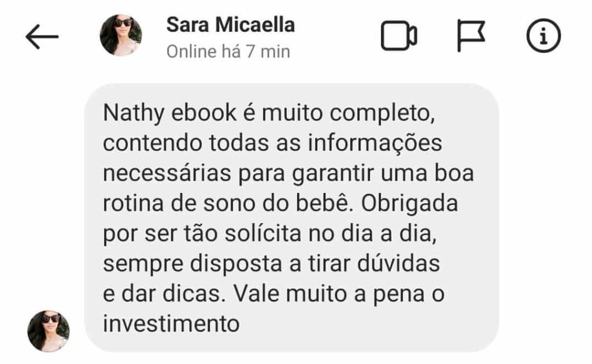Tap the word 'investimento' at the message end
Image resolution: width=592 pixels, height=364 pixels.
point(171,324)
